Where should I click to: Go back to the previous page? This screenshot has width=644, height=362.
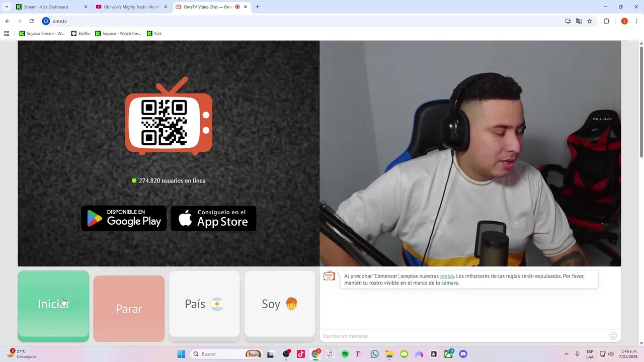[x=7, y=21]
